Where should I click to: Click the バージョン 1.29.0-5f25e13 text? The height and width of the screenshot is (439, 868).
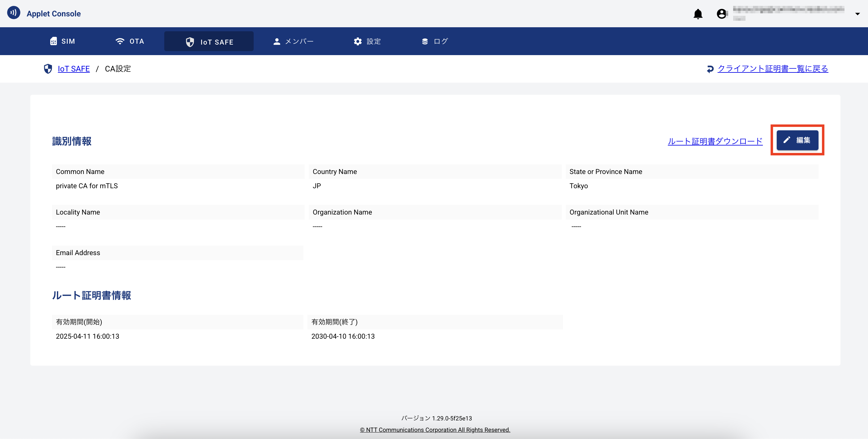tap(436, 418)
